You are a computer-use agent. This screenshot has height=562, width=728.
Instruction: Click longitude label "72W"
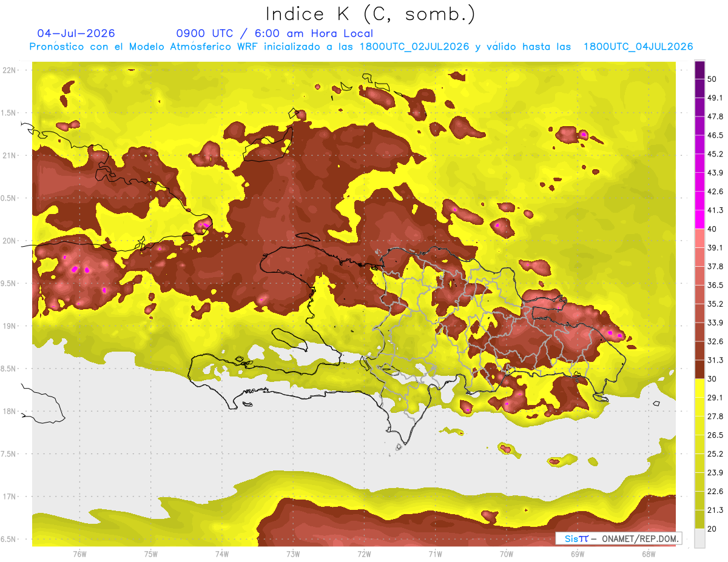click(364, 554)
